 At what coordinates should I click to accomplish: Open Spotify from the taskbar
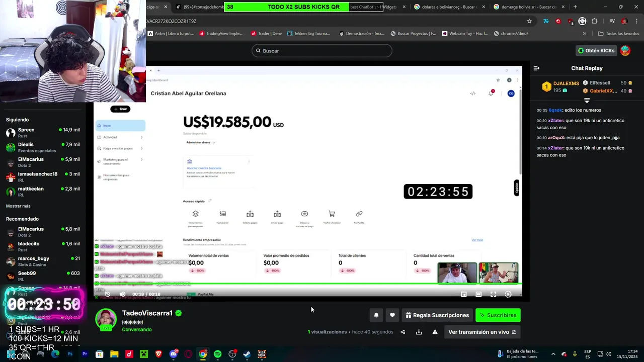tap(217, 354)
